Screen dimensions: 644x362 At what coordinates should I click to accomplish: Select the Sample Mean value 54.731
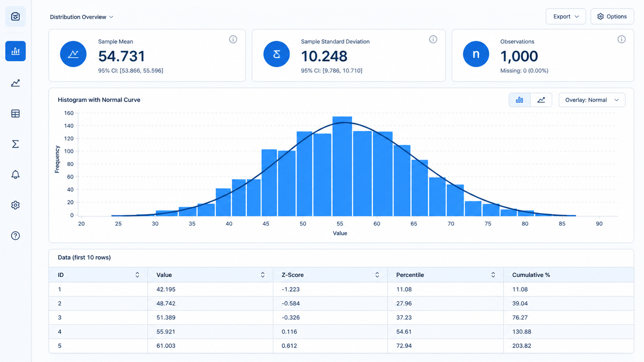[122, 56]
